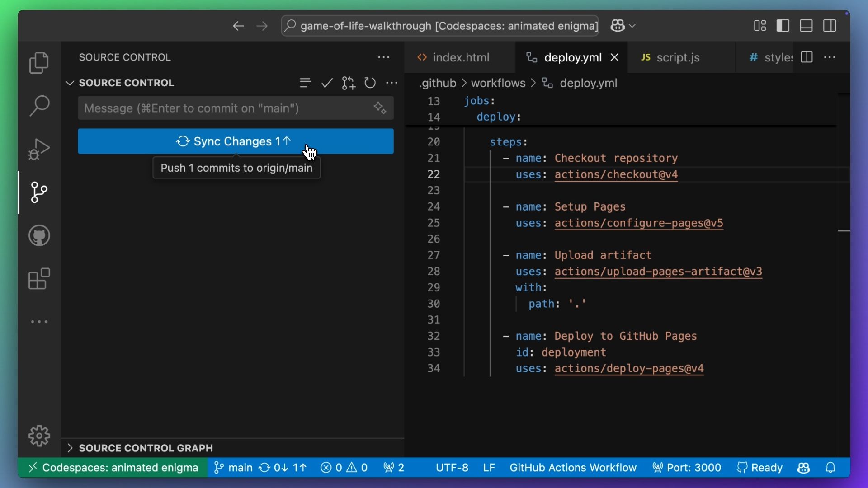Viewport: 868px width, 488px height.
Task: Close the deploy.yml editor tab
Action: [x=615, y=57]
